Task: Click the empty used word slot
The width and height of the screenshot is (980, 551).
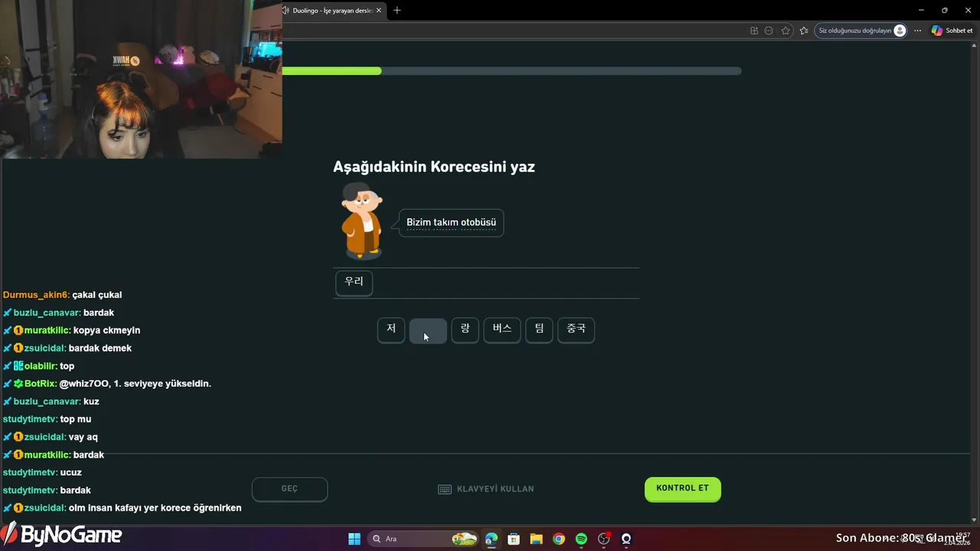Action: pos(428,331)
